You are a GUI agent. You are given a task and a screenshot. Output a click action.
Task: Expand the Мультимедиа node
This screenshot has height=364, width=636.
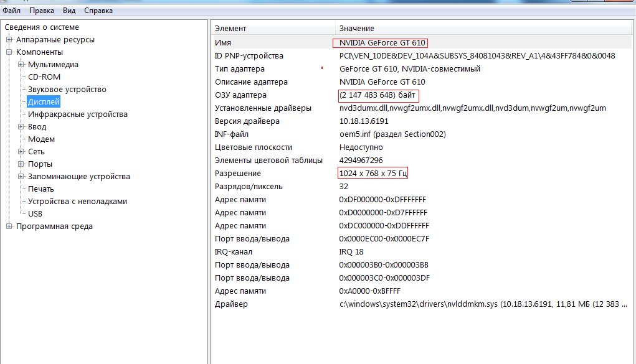pyautogui.click(x=21, y=65)
